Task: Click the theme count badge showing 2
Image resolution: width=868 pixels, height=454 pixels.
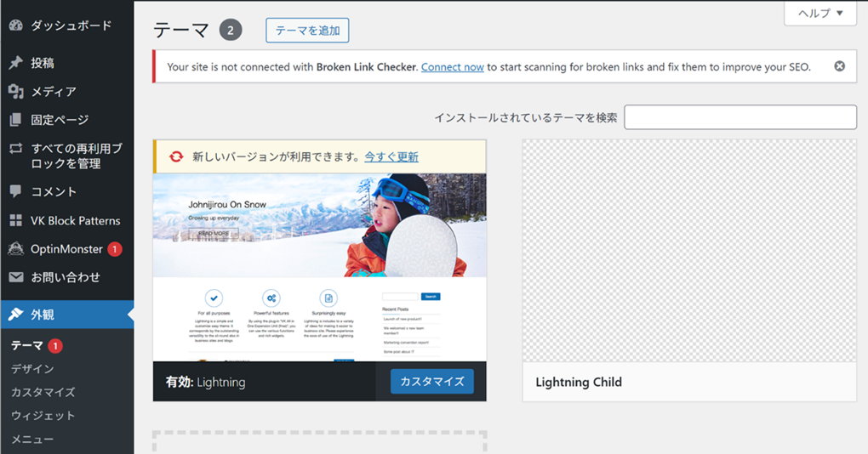Action: tap(231, 30)
